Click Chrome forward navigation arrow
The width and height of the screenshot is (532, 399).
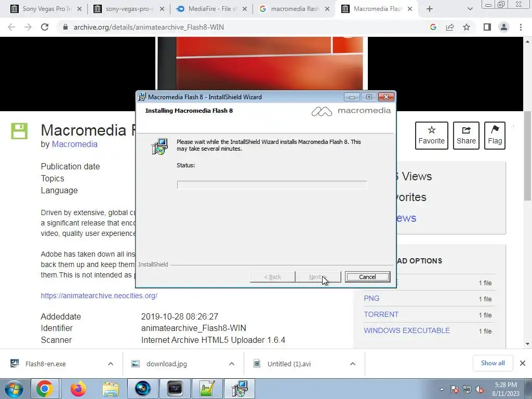tap(28, 27)
